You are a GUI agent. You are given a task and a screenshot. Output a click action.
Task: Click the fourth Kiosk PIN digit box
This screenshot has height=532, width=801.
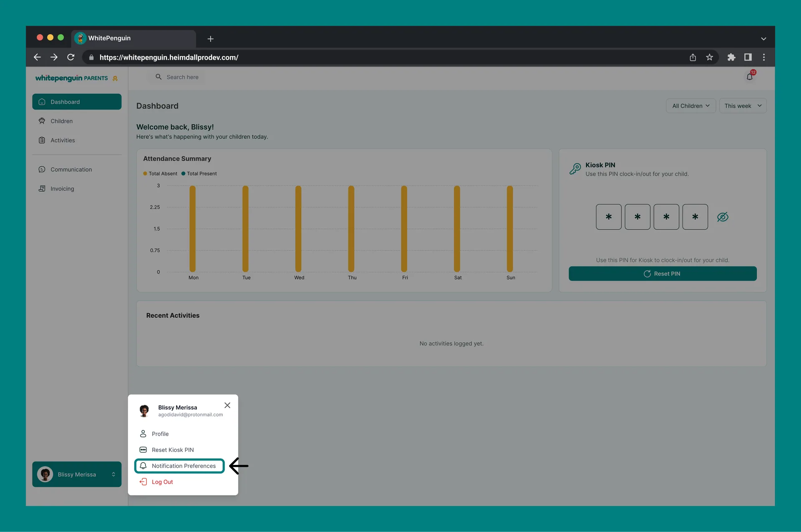click(x=695, y=217)
